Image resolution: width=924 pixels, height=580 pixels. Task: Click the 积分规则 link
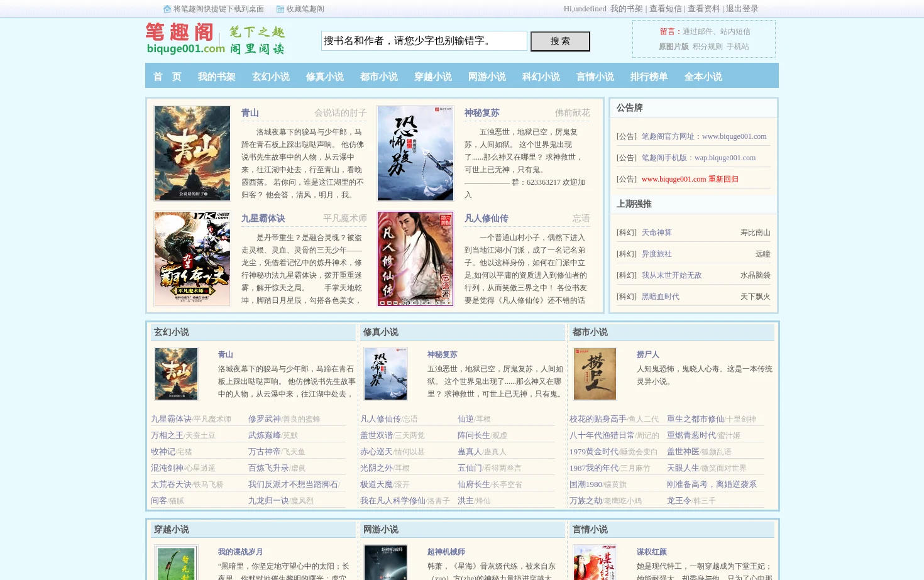(x=708, y=47)
